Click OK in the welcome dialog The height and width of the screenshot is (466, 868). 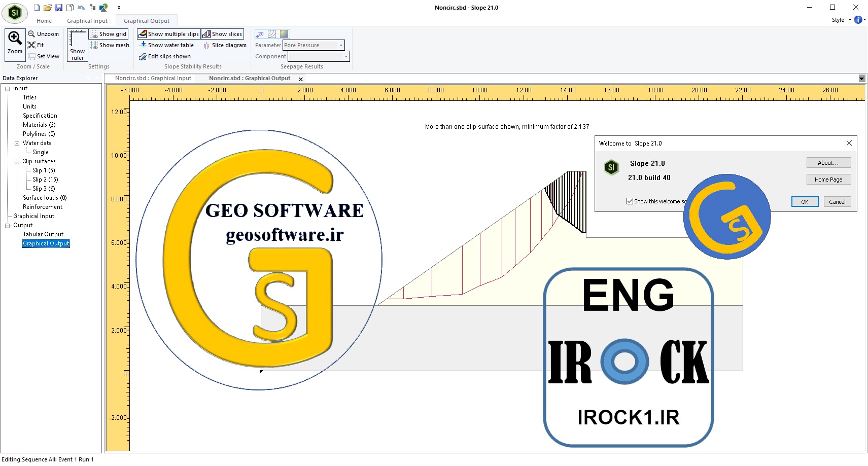[805, 201]
